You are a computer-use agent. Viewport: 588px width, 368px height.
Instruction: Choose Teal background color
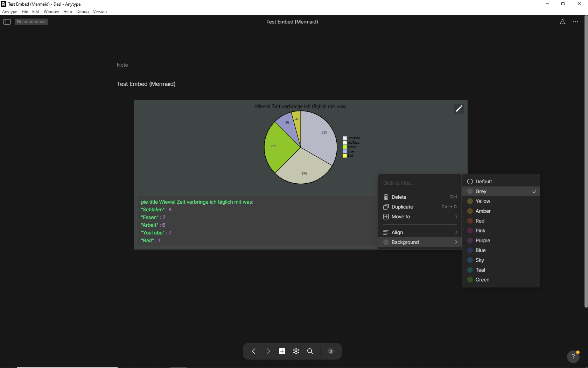tap(501, 270)
